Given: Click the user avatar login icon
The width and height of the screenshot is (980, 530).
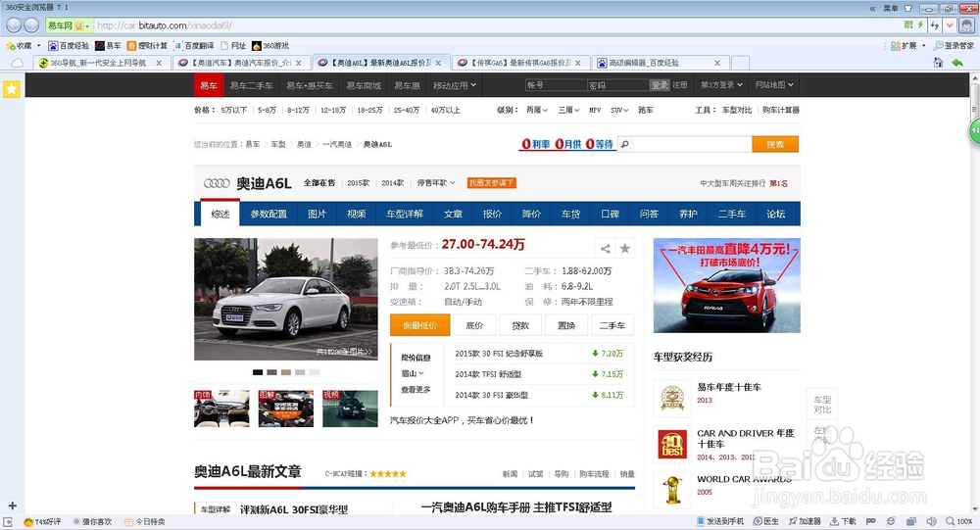Looking at the screenshot, I should 967,25.
